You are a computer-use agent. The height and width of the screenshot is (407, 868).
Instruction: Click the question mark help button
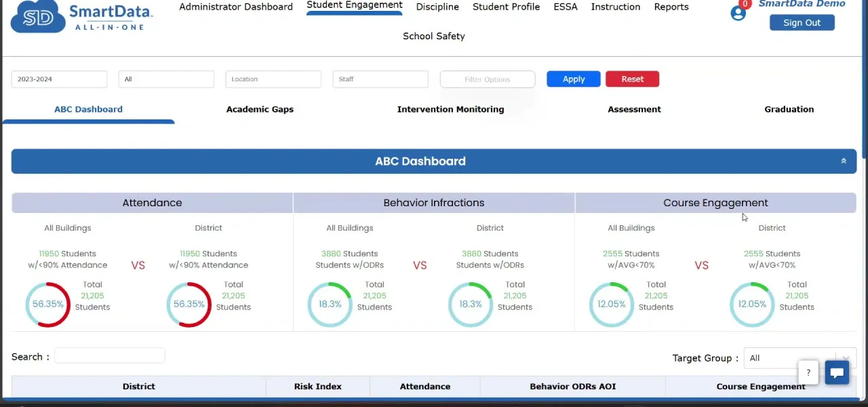[808, 372]
